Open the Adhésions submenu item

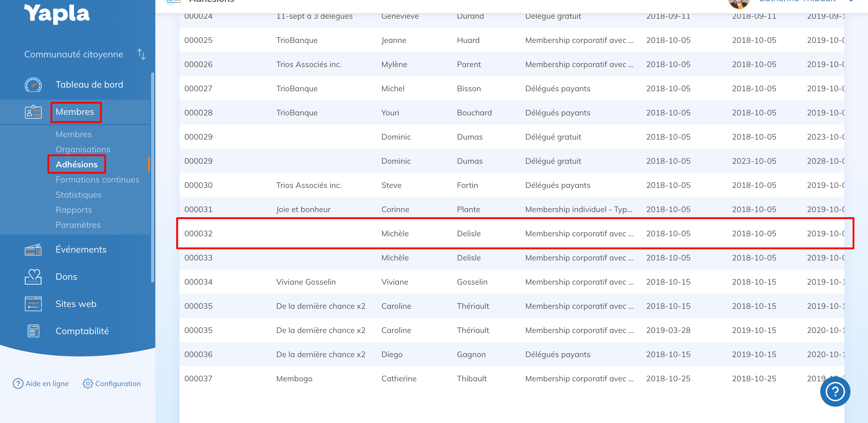coord(76,164)
